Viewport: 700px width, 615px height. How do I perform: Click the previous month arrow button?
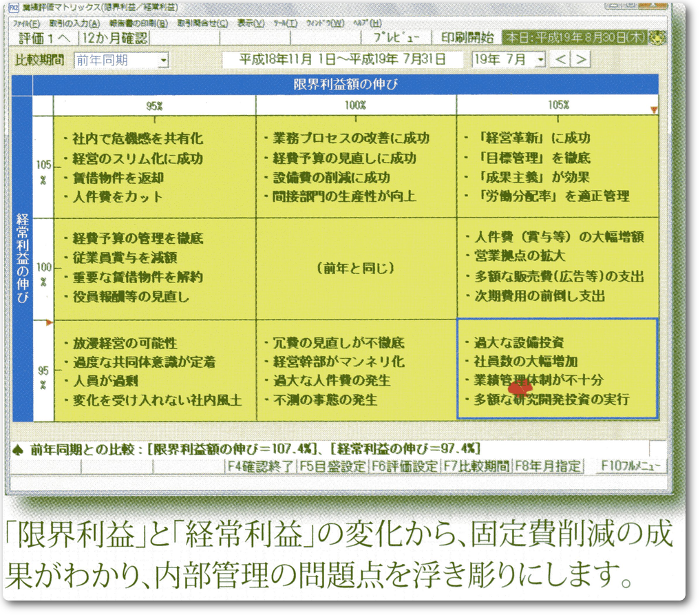562,59
